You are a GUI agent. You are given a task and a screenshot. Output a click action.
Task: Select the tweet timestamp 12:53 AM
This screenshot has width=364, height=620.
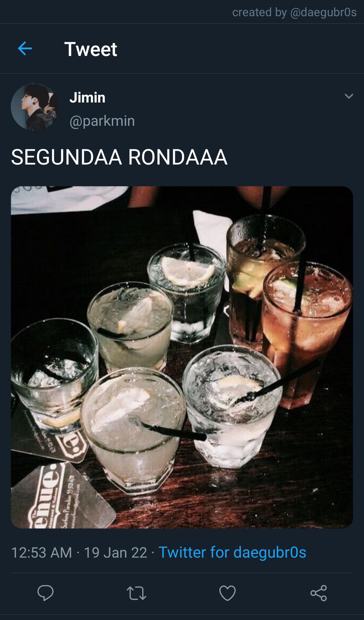(41, 553)
